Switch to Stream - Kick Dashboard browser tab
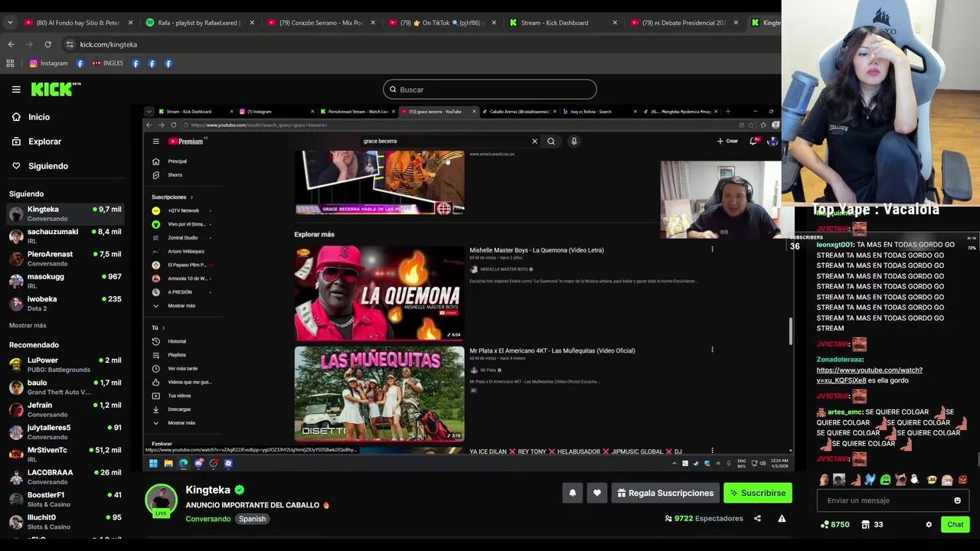 point(563,23)
